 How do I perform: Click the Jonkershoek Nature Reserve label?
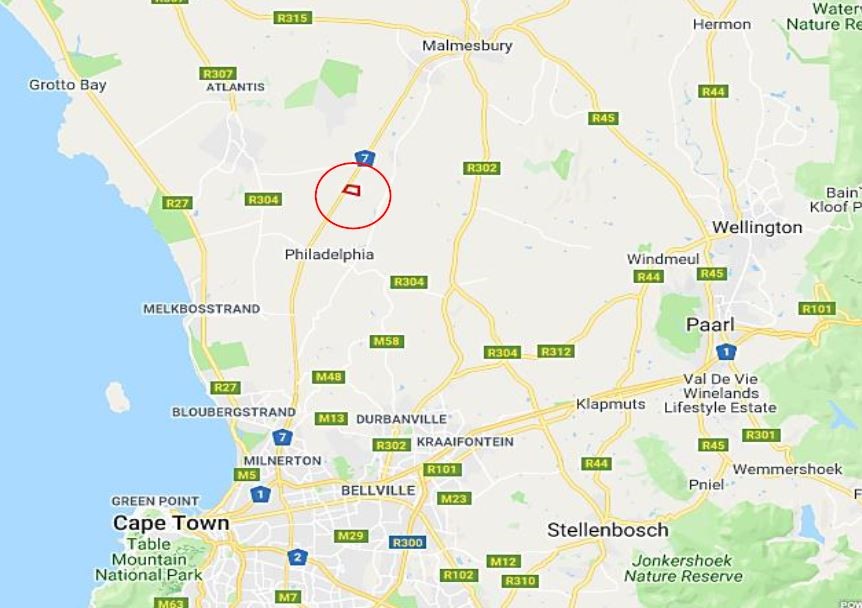point(683,568)
